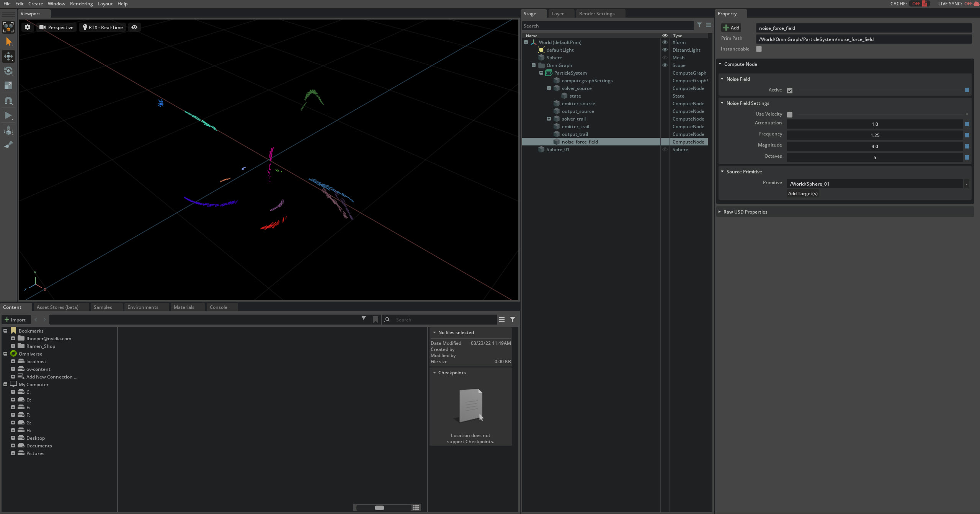This screenshot has width=980, height=514.
Task: Open the physics tool below Play
Action: [x=8, y=130]
